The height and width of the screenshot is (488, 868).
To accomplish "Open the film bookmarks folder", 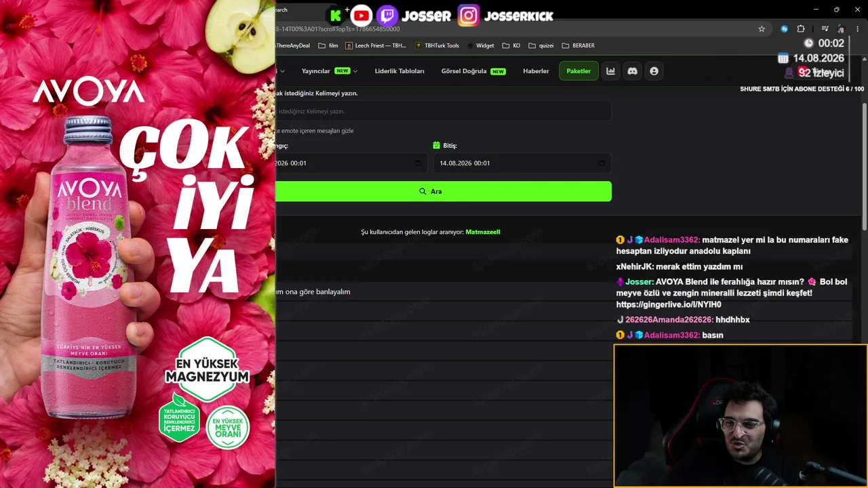I will click(x=328, y=45).
